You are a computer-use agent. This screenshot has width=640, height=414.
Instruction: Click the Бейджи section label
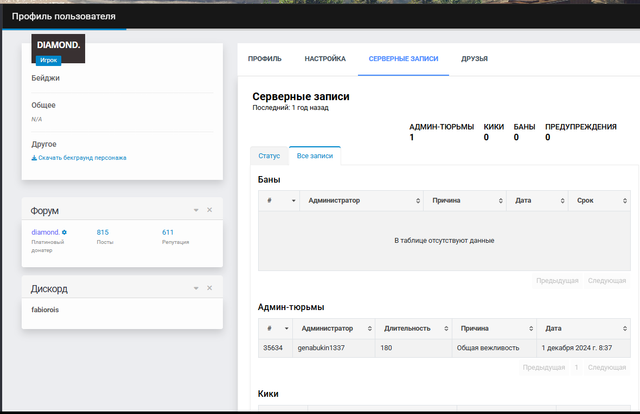coord(45,78)
